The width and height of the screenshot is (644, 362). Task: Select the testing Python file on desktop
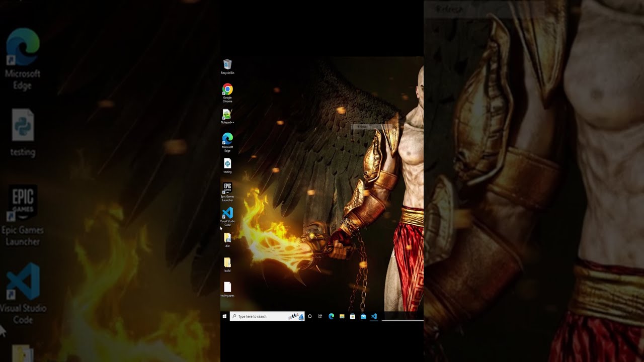coord(227,166)
